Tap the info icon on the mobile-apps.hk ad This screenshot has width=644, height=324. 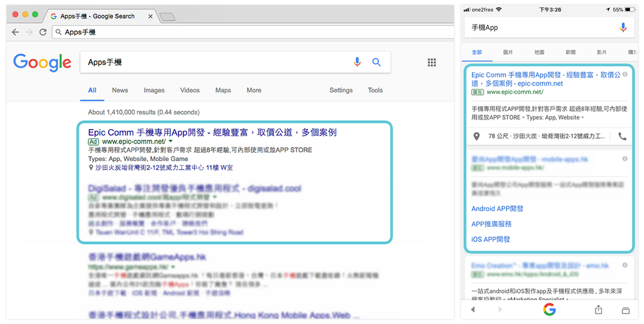point(625,159)
